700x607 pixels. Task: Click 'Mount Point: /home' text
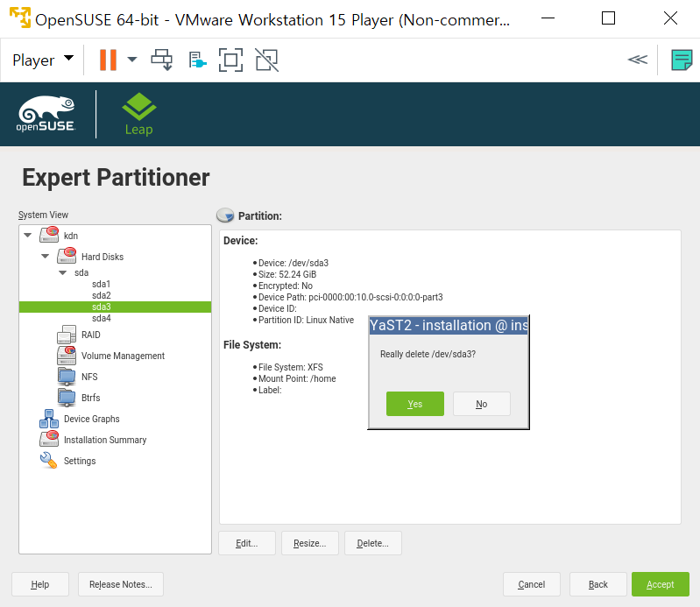[x=297, y=378]
